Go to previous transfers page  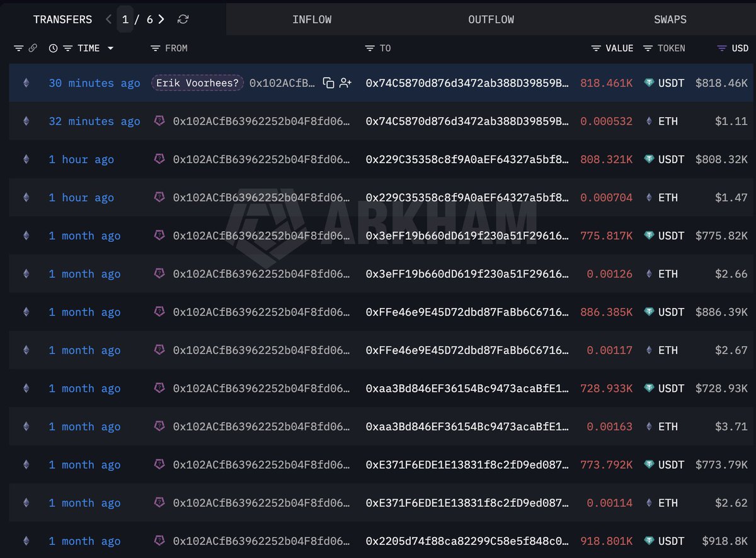108,20
